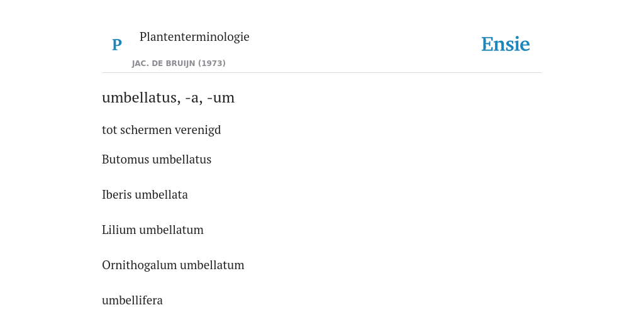Screen dimensions: 644x322
Task: Click the -um suffix in heading
Action: pyautogui.click(x=221, y=97)
